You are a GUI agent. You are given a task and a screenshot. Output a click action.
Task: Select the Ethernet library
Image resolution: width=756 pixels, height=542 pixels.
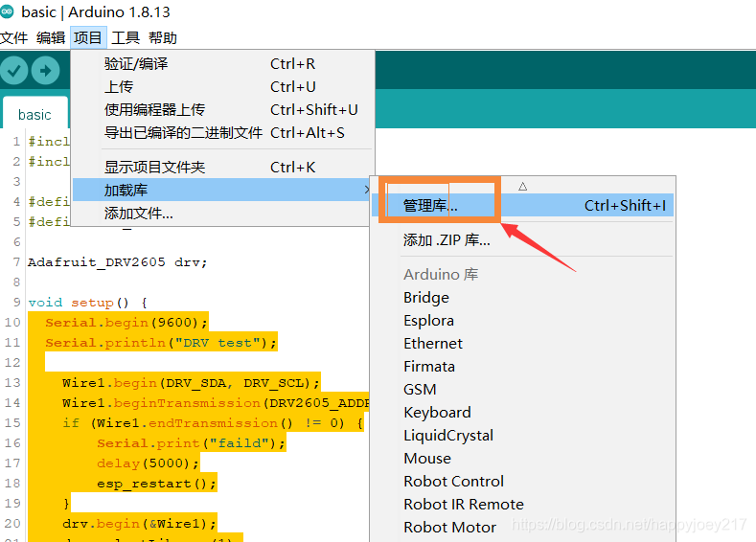[523, 344]
